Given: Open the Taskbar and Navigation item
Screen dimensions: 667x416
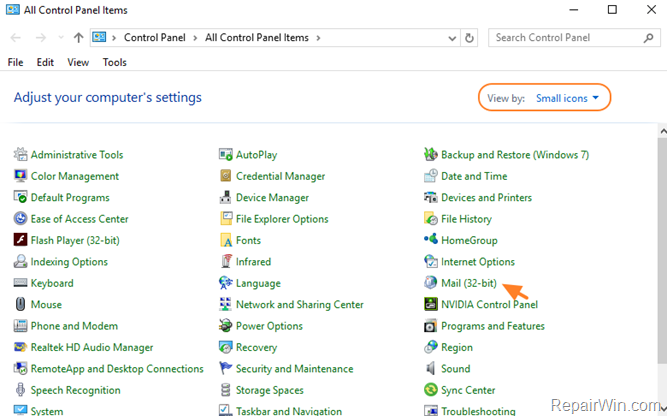Looking at the screenshot, I should [289, 411].
